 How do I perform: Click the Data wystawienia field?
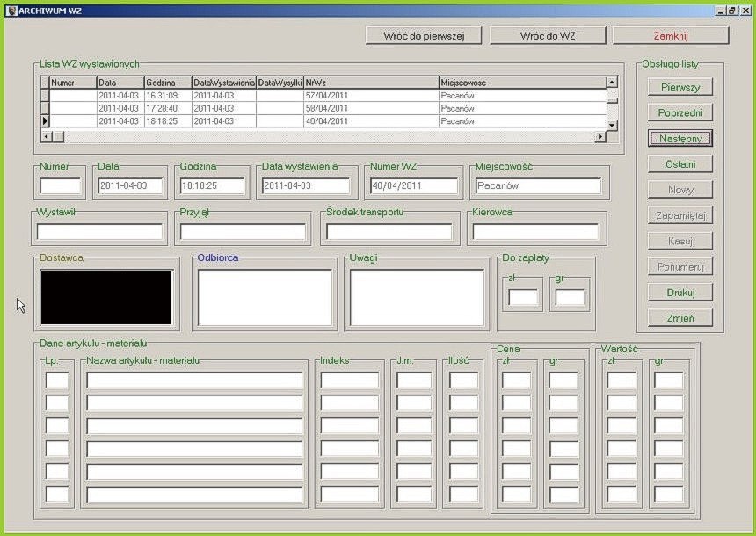tap(306, 186)
